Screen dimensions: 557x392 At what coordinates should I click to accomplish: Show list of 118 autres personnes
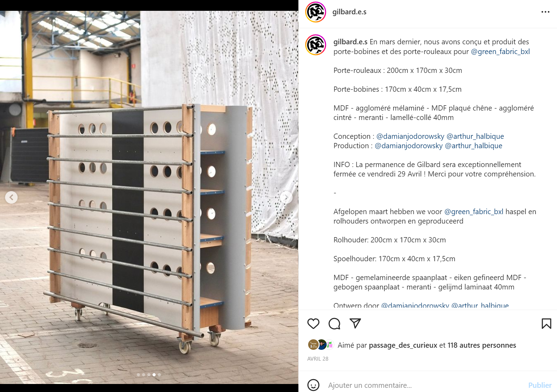[x=482, y=345]
